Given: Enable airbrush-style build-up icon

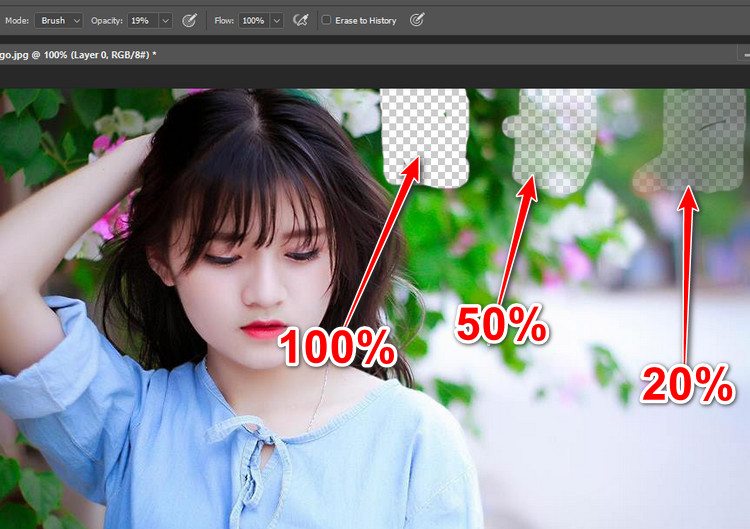Looking at the screenshot, I should (300, 20).
